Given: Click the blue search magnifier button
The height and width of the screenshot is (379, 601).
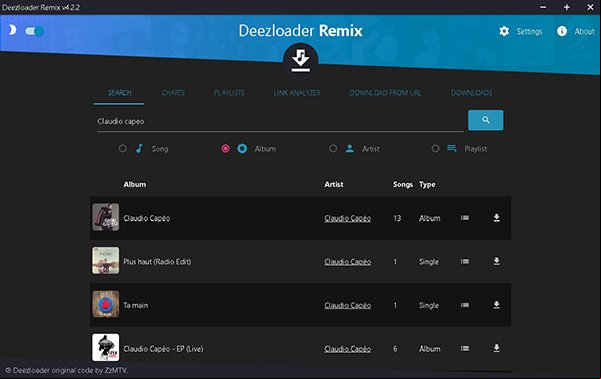Looking at the screenshot, I should 486,120.
